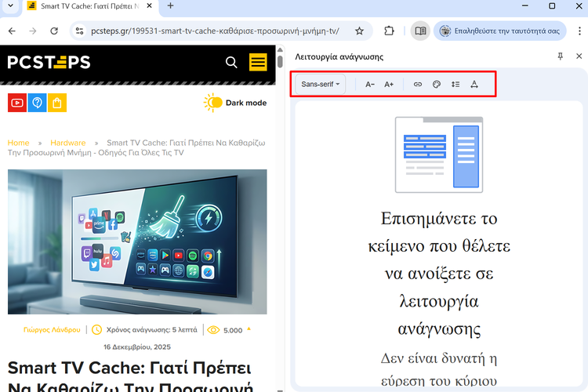Decrease reading mode font size (A-)

pos(370,85)
